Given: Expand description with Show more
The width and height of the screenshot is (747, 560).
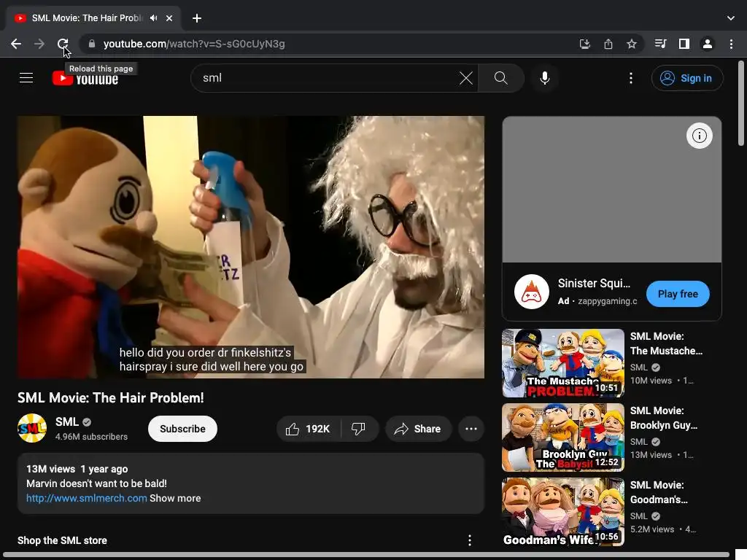Looking at the screenshot, I should click(175, 498).
